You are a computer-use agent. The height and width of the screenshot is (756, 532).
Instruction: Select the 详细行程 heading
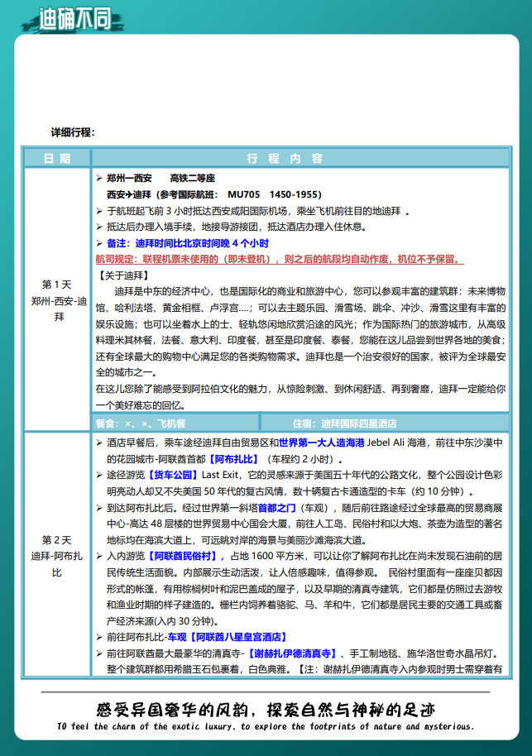pyautogui.click(x=73, y=132)
